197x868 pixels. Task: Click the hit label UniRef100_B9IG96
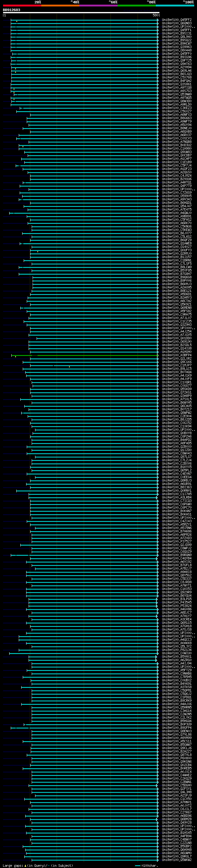pyautogui.click(x=177, y=57)
